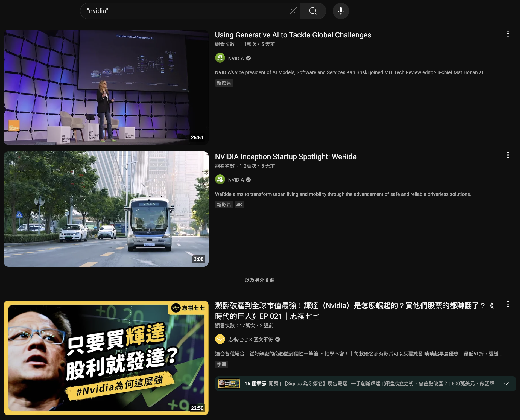Show more results via 以及另外 8 個
Image resolution: width=520 pixels, height=420 pixels.
pos(260,280)
